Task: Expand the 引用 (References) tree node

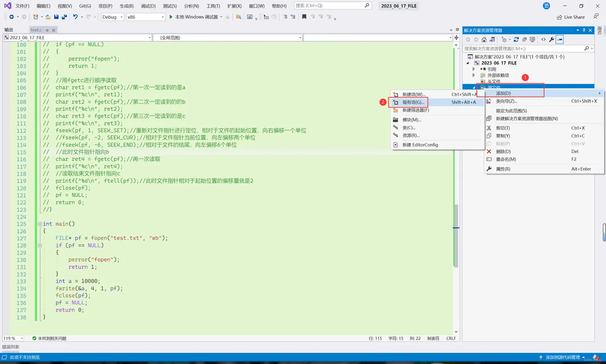Action: click(474, 69)
